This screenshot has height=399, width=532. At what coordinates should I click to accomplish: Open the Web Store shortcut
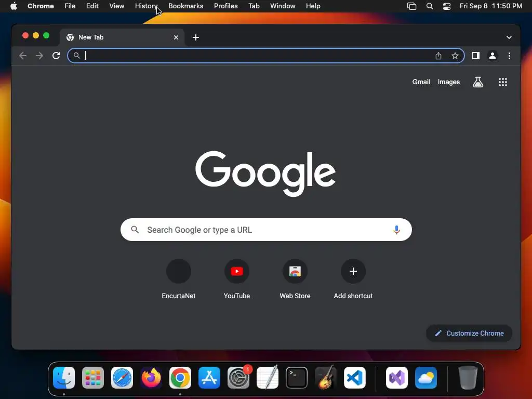click(295, 279)
